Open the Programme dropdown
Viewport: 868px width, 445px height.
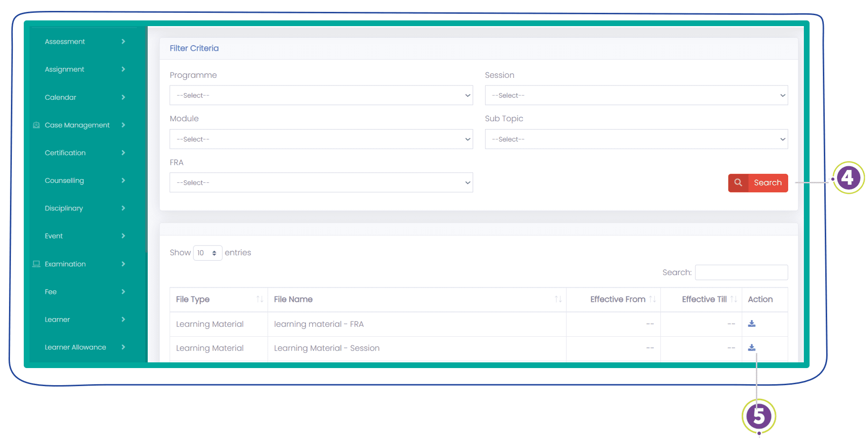(321, 95)
